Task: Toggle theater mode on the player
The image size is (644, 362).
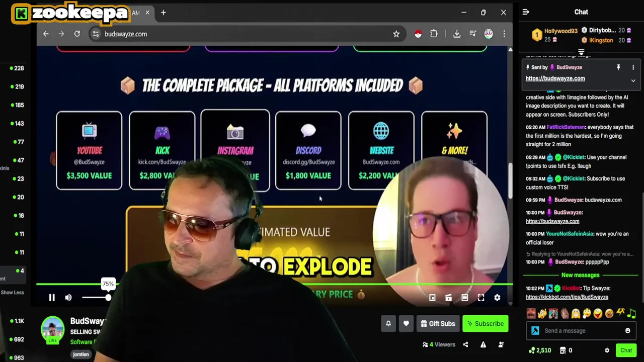Action: click(465, 298)
